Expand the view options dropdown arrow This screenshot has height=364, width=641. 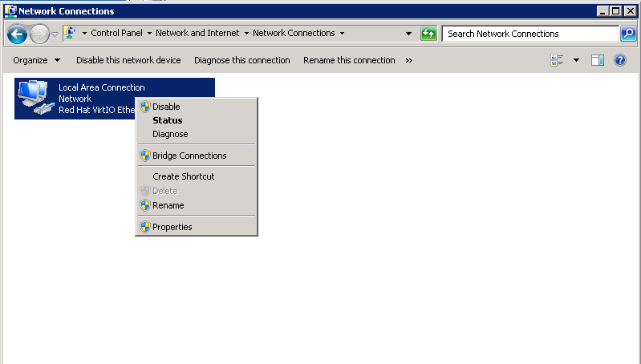click(576, 60)
